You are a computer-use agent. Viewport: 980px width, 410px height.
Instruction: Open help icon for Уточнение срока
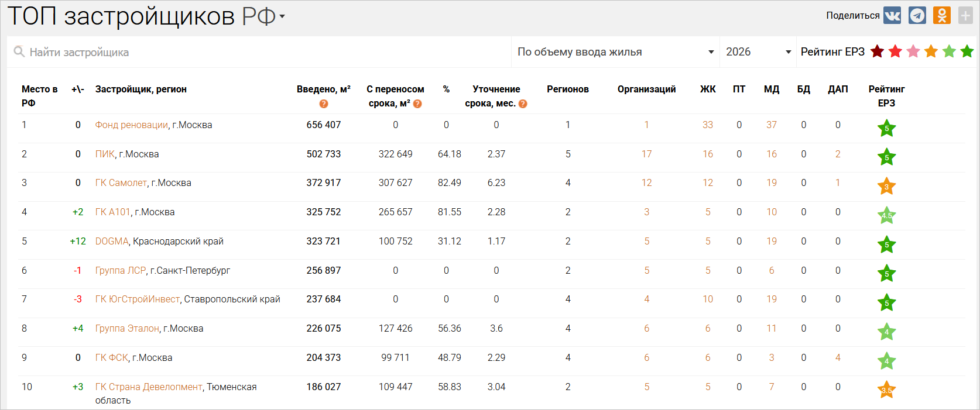(523, 104)
